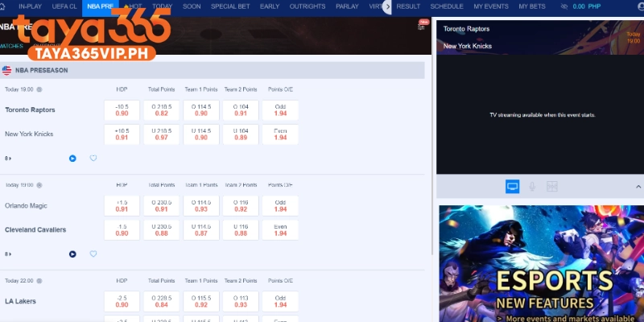Open the ESPORTS New Features banner
Screen dimensions: 644x322
[x=541, y=263]
